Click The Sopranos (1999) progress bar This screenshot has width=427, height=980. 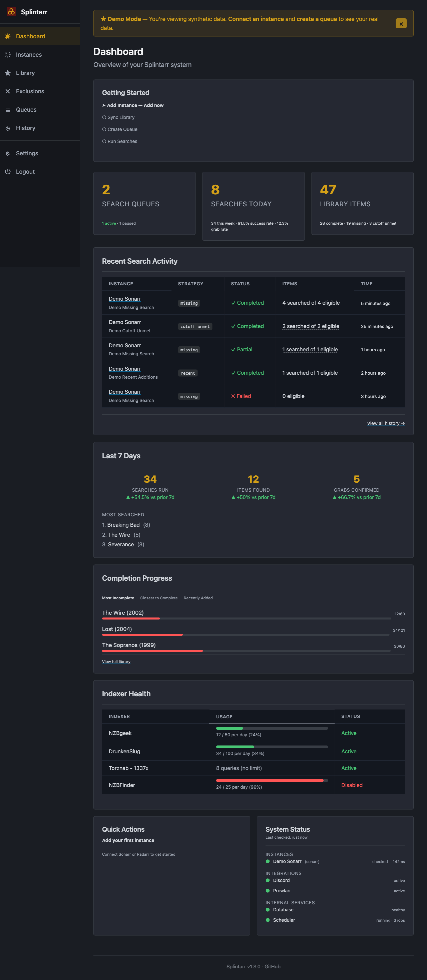(246, 651)
